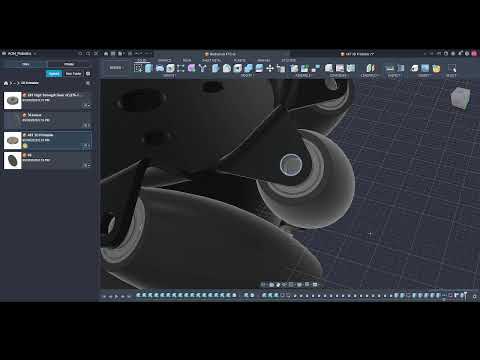Expand the MODIFY panel dropdown
The image size is (480, 360).
pyautogui.click(x=247, y=76)
